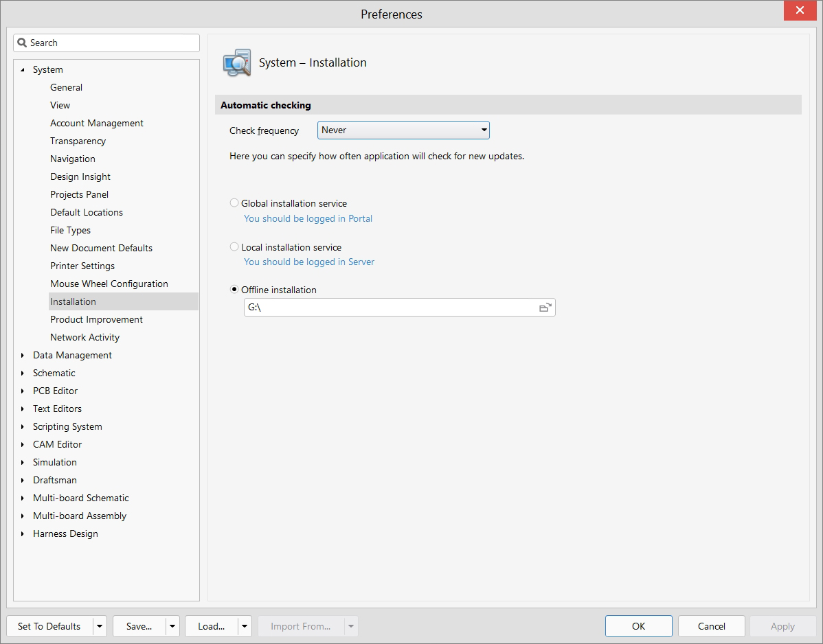The width and height of the screenshot is (823, 644).
Task: Open Mouse Wheel Configuration page
Action: tap(109, 283)
